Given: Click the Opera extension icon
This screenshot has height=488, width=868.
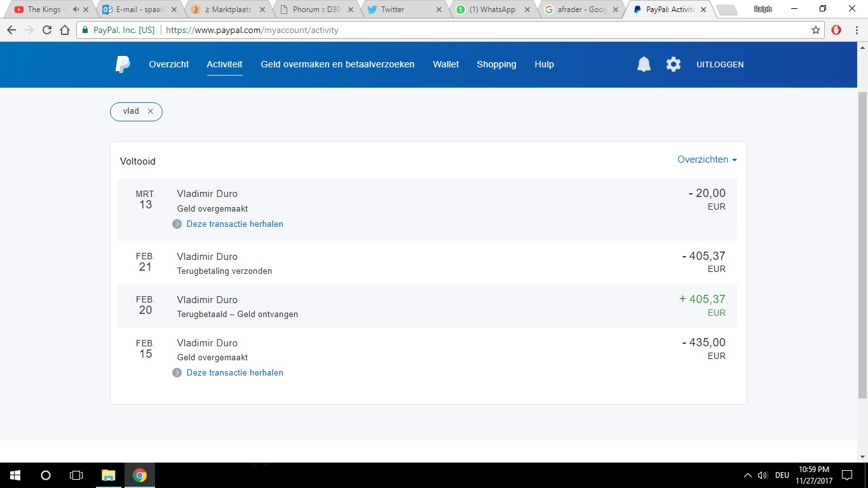Looking at the screenshot, I should [x=836, y=30].
